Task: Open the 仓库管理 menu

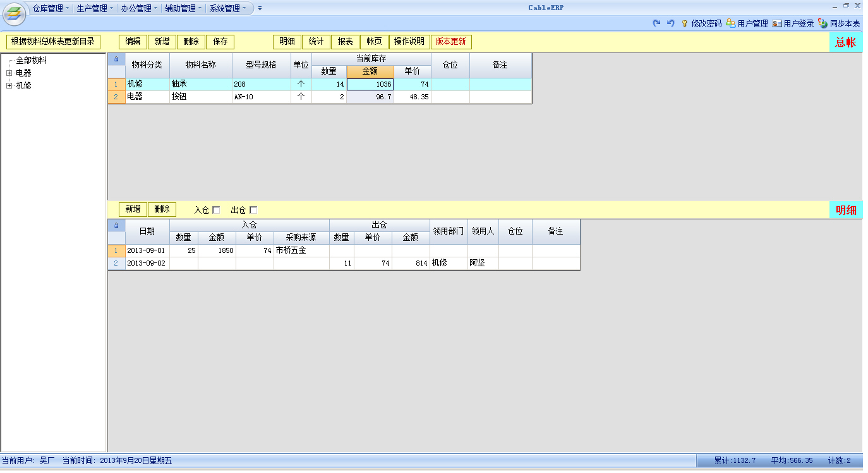Action: coord(51,8)
